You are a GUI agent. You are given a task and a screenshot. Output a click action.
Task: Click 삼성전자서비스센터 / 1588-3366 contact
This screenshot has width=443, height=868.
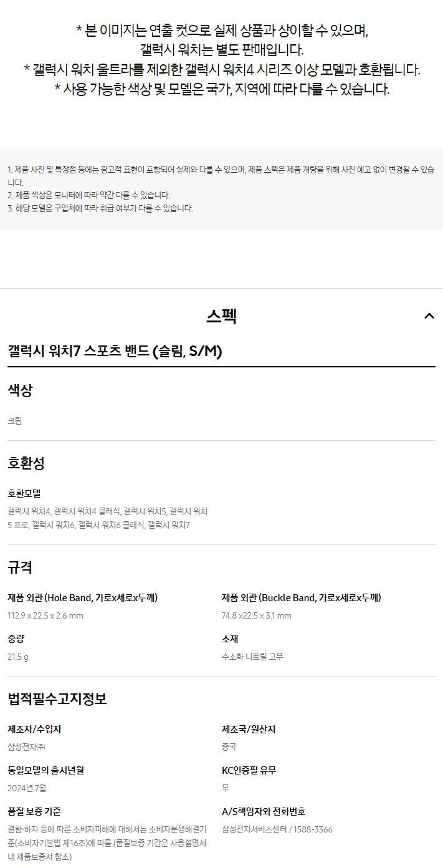[x=277, y=829]
